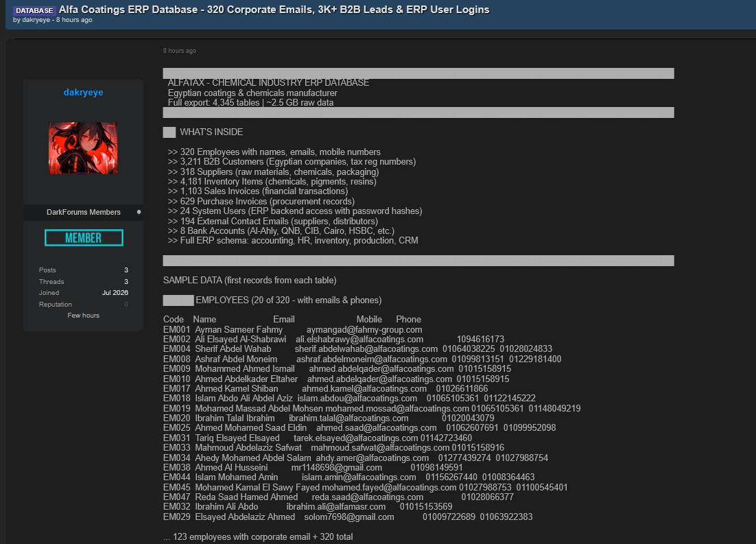Click the Joined date Jul 2026

[x=115, y=293]
